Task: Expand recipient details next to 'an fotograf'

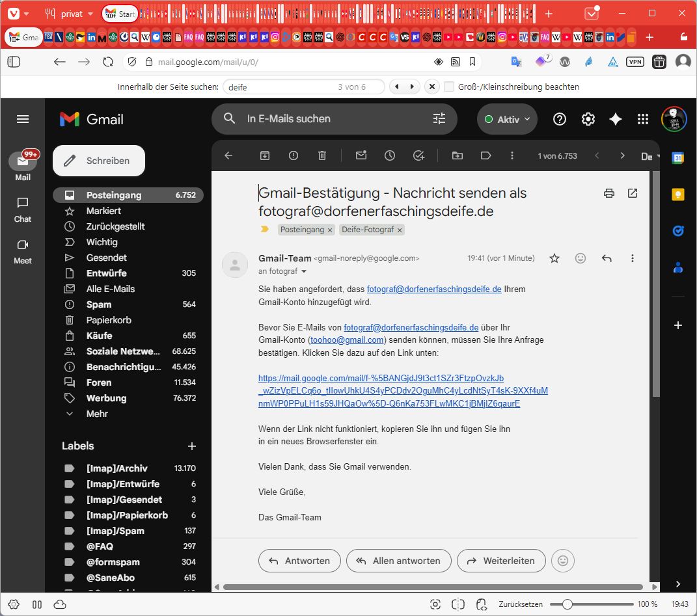Action: pyautogui.click(x=303, y=271)
